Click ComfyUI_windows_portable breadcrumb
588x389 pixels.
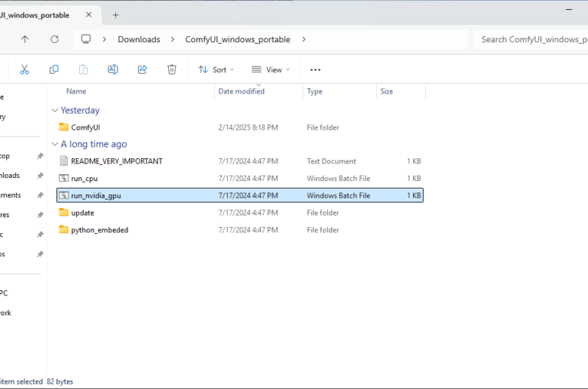tap(237, 39)
